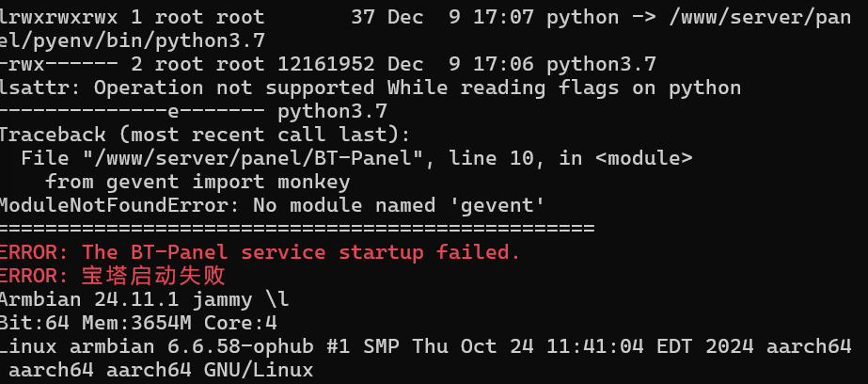Click the python3.7 filename in the file listing

tap(601, 65)
